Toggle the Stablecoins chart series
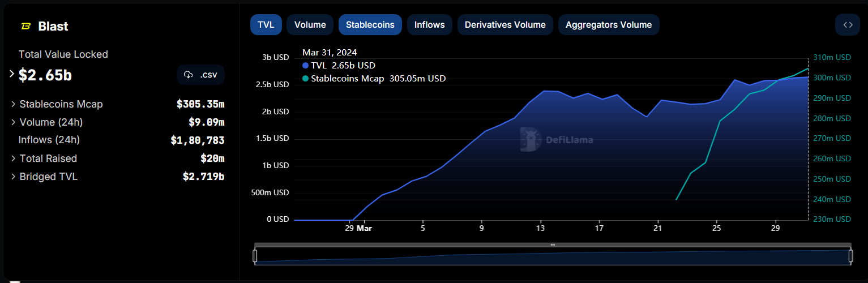Image resolution: width=868 pixels, height=283 pixels. click(x=370, y=25)
